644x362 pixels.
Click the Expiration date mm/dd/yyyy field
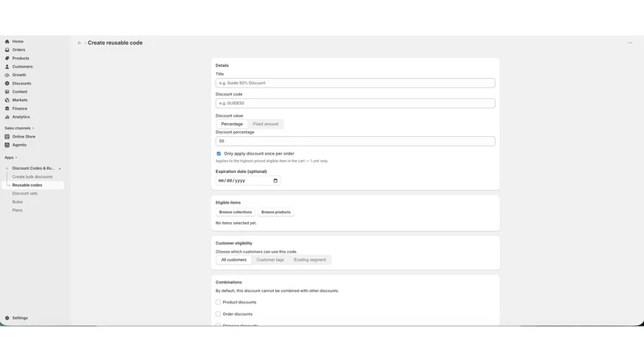pos(248,180)
